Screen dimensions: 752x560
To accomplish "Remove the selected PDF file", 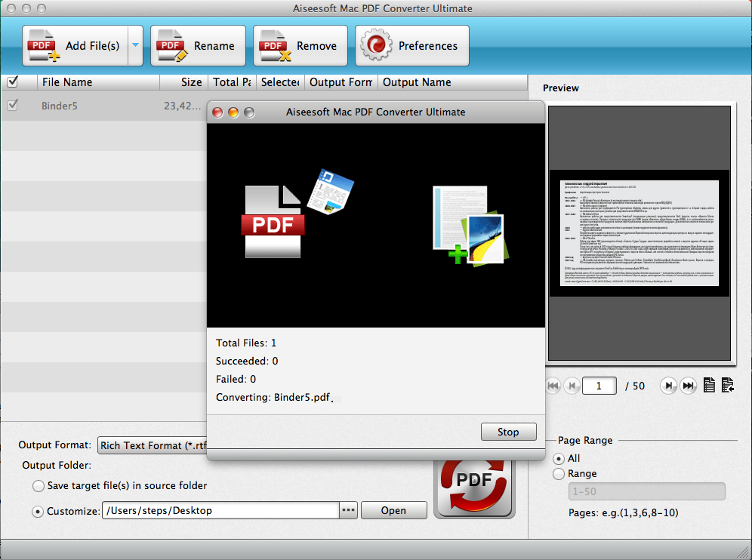I will 300,46.
